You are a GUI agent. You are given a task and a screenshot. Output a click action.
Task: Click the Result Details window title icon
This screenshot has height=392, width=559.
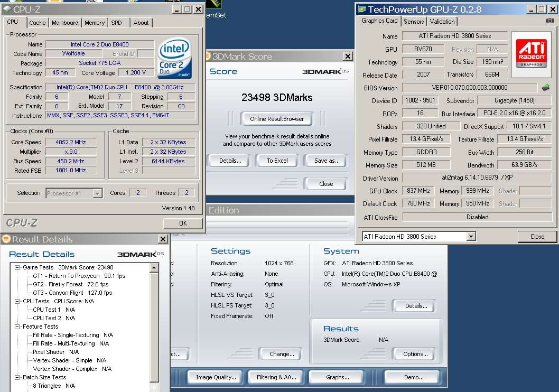point(6,239)
